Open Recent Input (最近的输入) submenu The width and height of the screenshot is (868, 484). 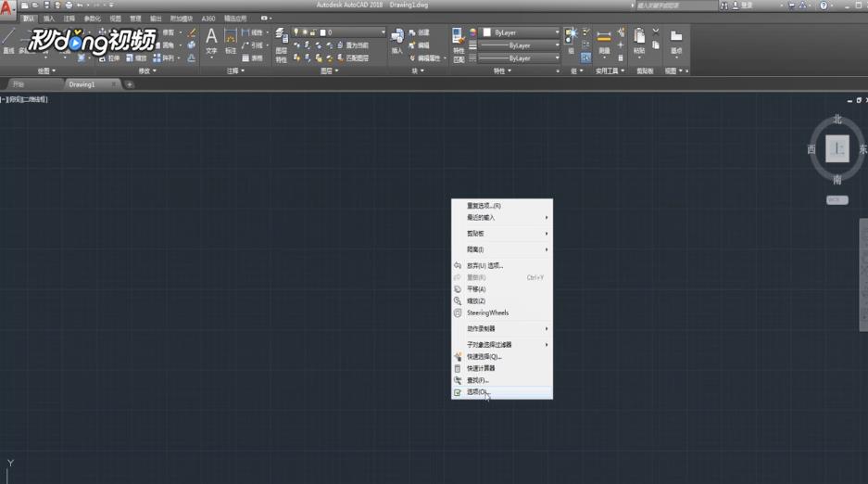501,218
